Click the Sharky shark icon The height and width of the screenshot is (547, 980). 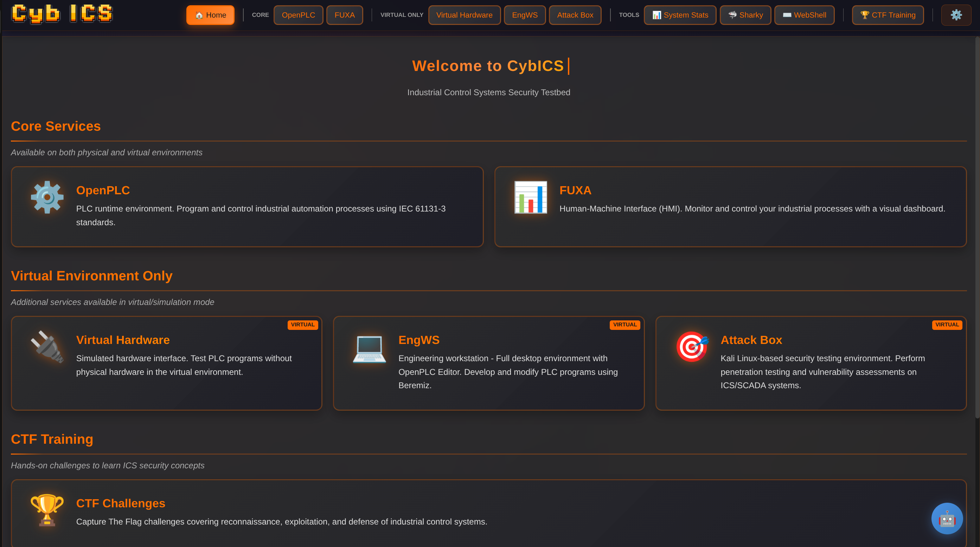tap(732, 15)
